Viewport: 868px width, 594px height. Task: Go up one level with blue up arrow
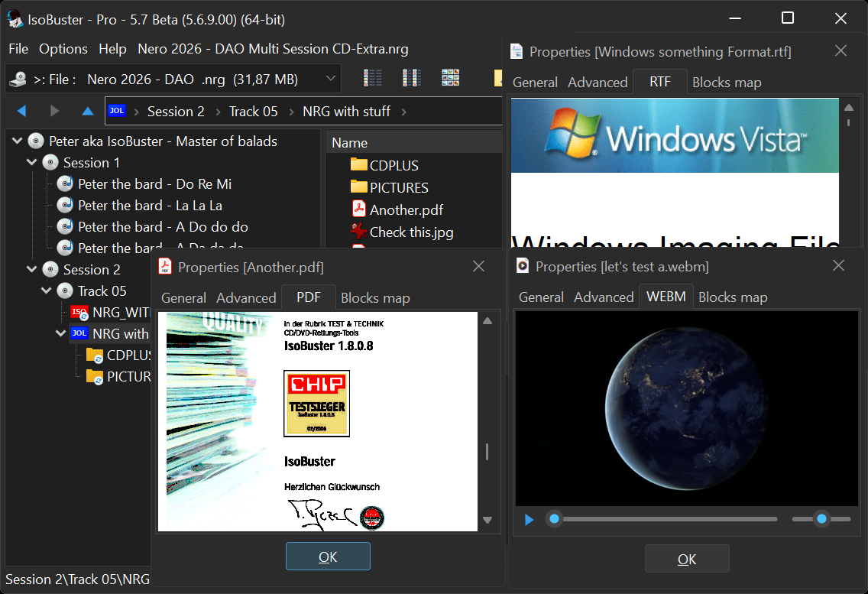(x=88, y=112)
